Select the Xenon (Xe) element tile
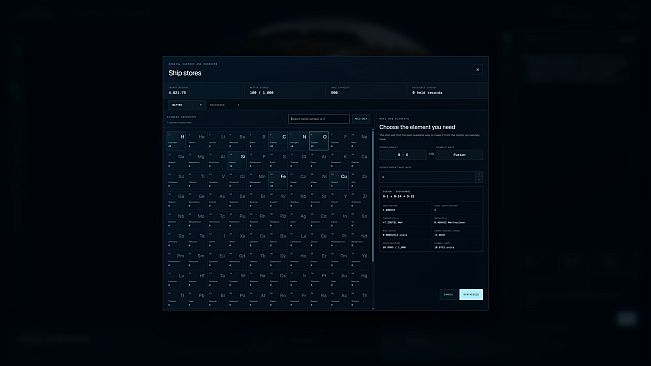651x366 pixels. [x=237, y=240]
